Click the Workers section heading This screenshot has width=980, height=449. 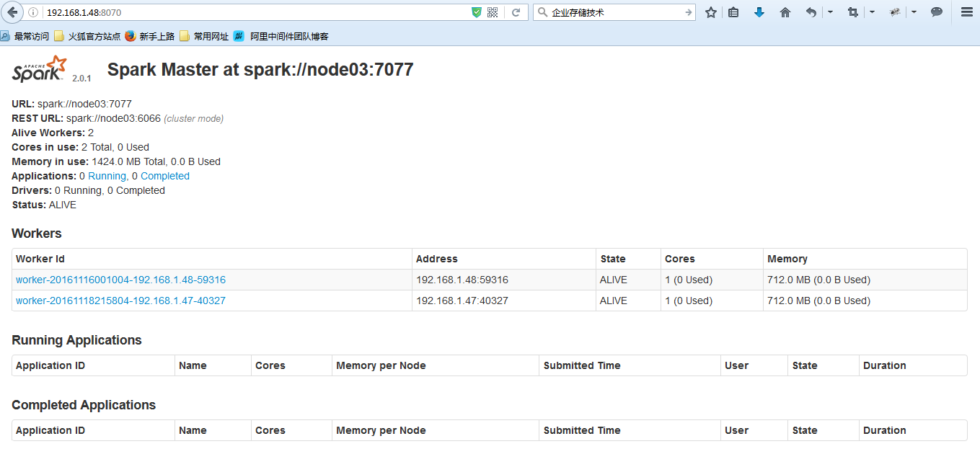tap(37, 234)
